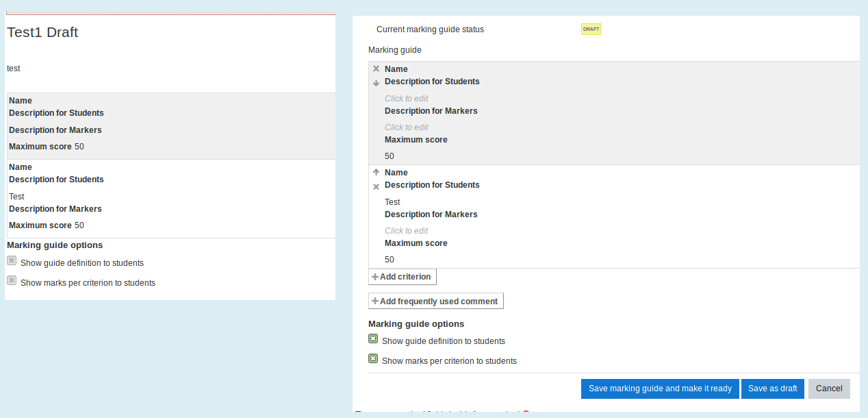Click 'Marking guide options' heading in editor
This screenshot has width=868, height=418.
tap(416, 324)
